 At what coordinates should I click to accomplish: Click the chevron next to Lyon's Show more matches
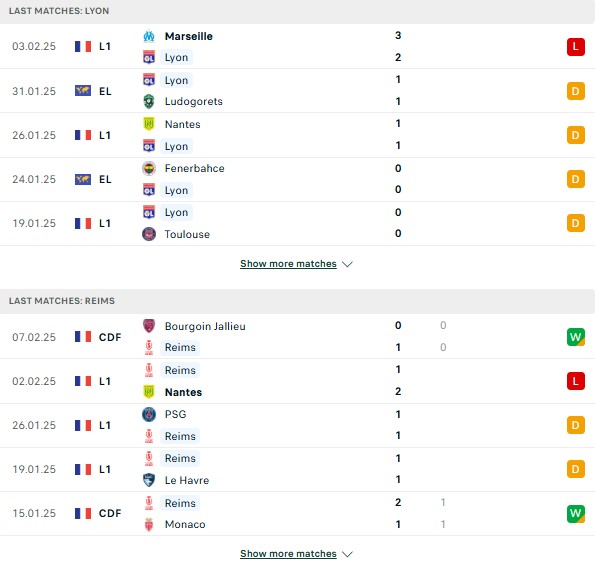click(347, 264)
